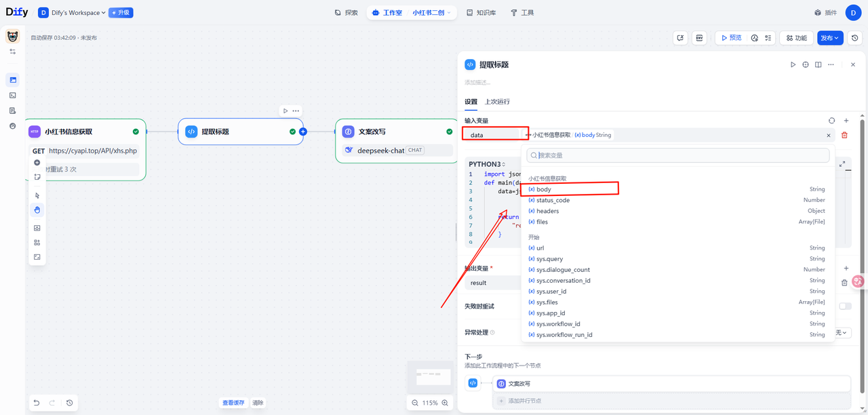Image resolution: width=868 pixels, height=415 pixels.
Task: Open 知识库 in top navigation
Action: [481, 12]
